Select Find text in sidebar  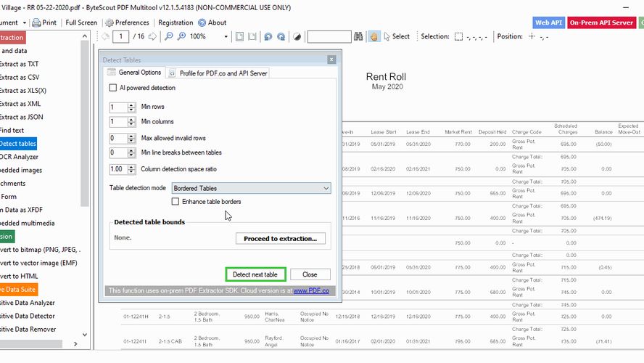[x=12, y=131]
